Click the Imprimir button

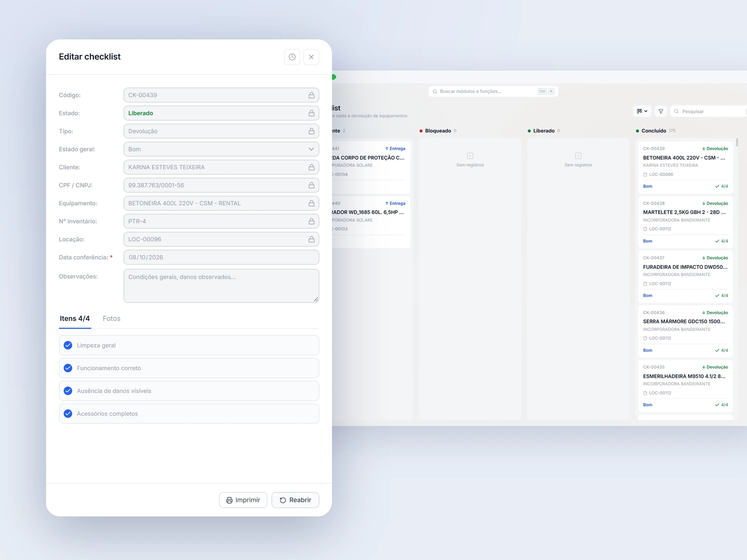point(243,500)
